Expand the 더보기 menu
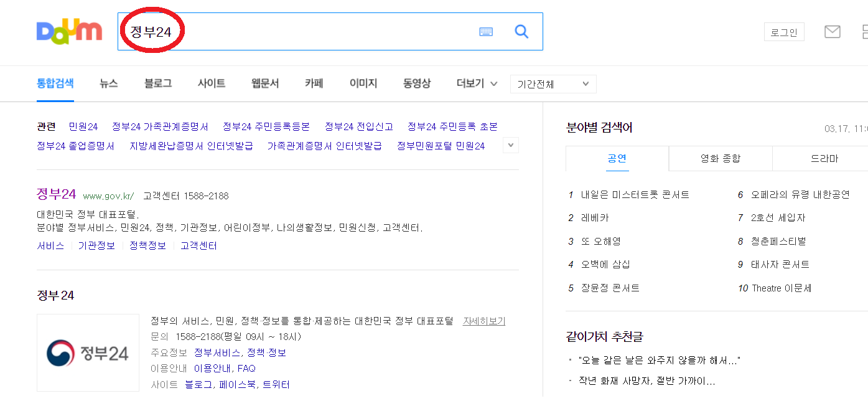868x411 pixels. [477, 83]
